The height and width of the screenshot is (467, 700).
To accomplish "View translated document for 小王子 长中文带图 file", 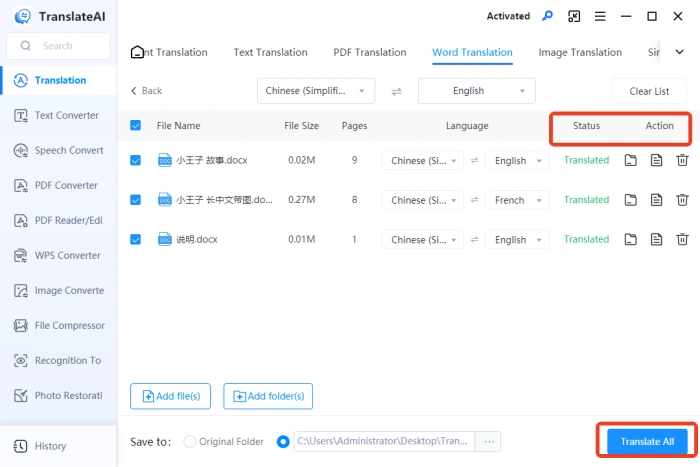I will point(656,200).
